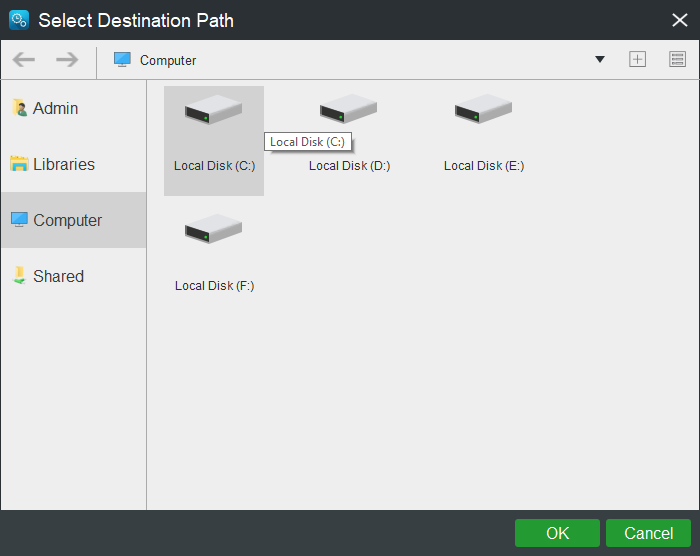Image resolution: width=700 pixels, height=556 pixels.
Task: Cancel the destination selection
Action: point(648,533)
